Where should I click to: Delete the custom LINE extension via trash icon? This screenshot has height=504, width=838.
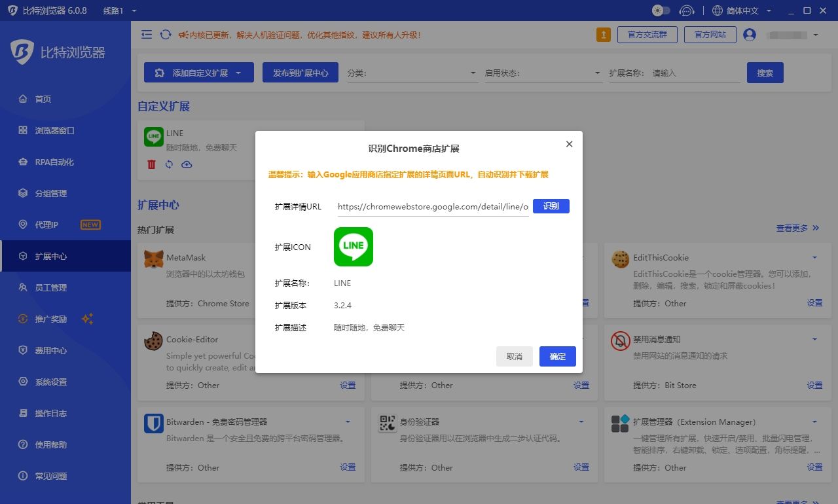click(152, 164)
